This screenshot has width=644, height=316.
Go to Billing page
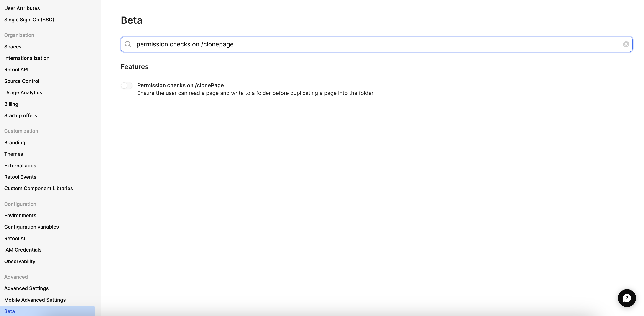coord(11,104)
